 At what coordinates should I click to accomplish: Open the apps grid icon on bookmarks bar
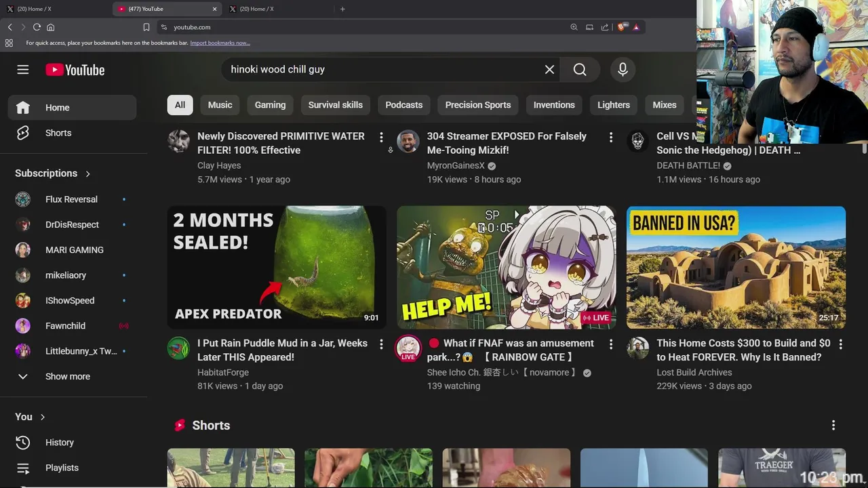pos(9,43)
